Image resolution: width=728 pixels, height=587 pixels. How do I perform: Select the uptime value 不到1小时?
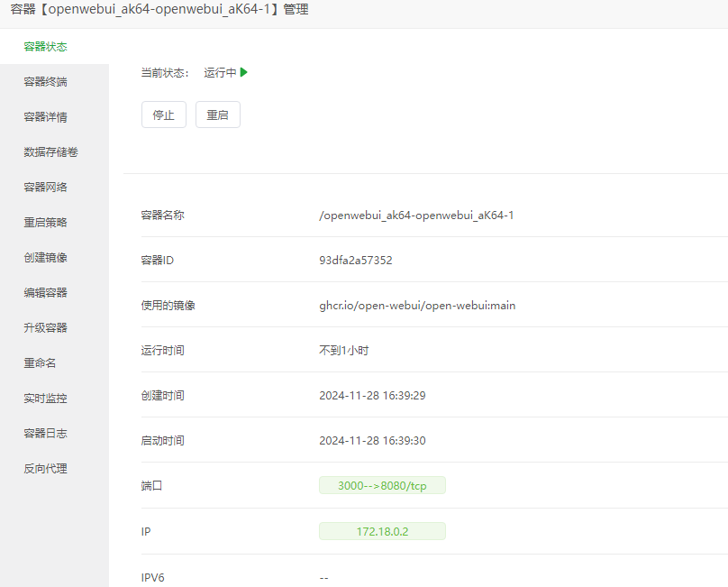point(344,351)
